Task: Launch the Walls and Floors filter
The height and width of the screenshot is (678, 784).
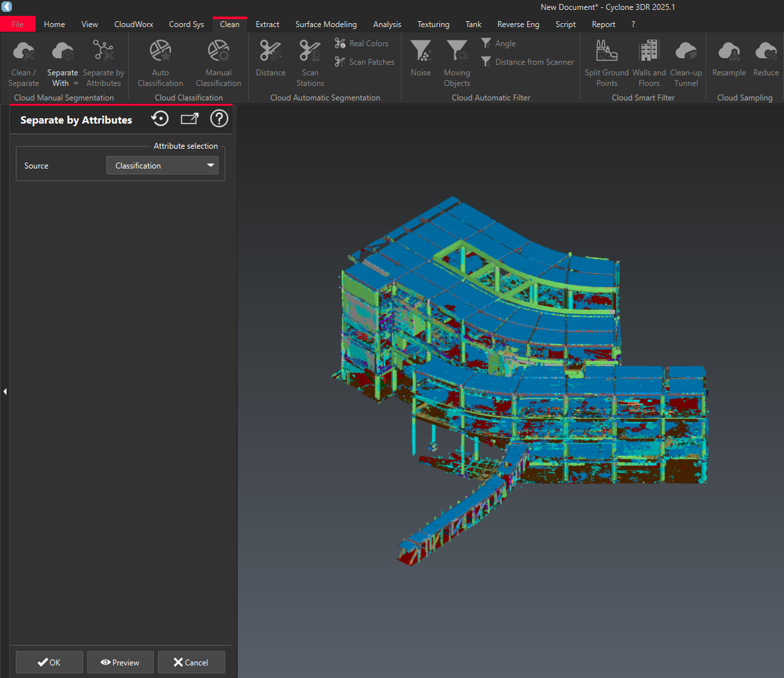Action: pos(649,52)
